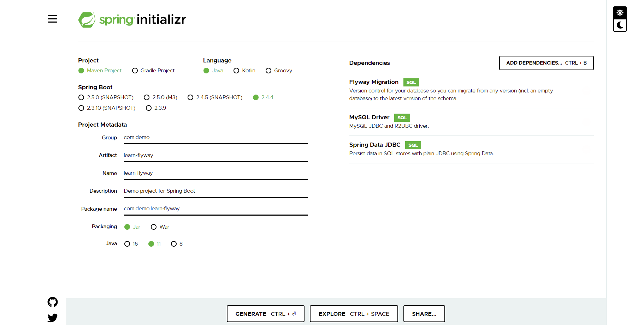Screen dimensions: 644x325
Task: Click the Dependencies heading
Action: pos(370,63)
